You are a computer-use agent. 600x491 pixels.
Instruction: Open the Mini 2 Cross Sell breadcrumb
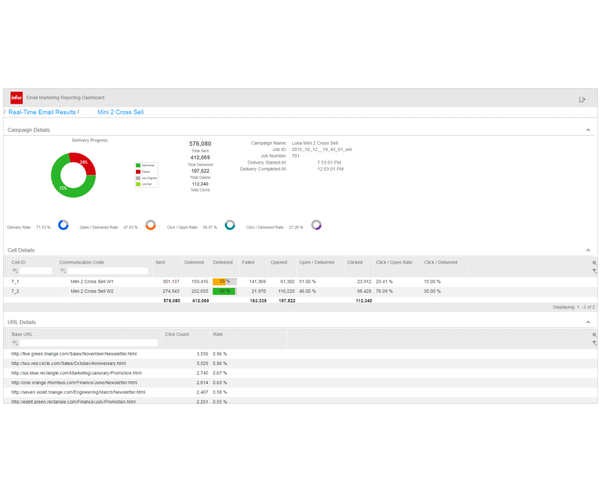point(121,112)
